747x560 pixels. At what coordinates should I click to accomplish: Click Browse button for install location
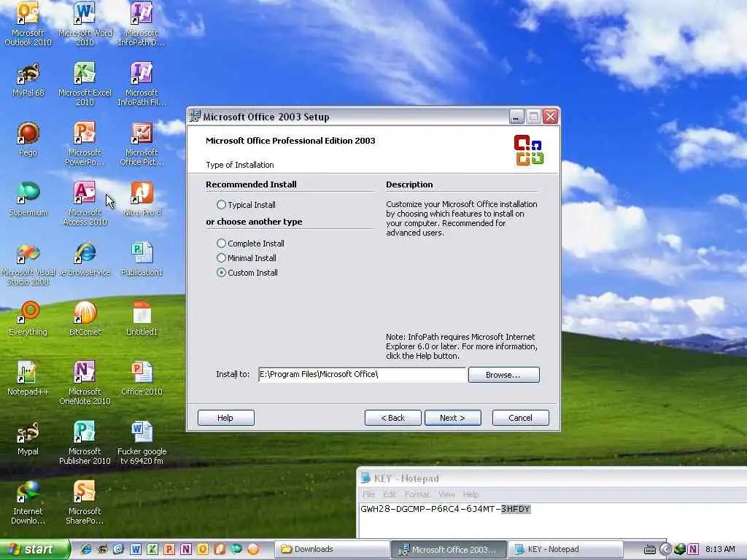click(503, 375)
